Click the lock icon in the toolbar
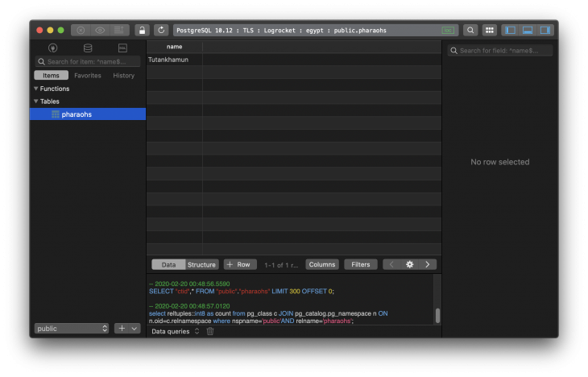Viewport: 588px width, 377px height. (142, 30)
